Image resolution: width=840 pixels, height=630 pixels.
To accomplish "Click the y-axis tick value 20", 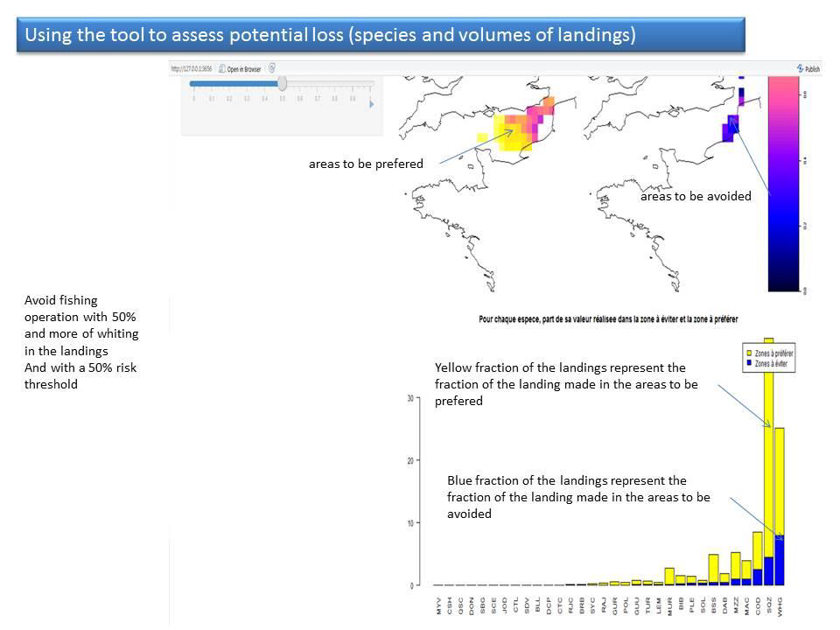I will point(410,460).
